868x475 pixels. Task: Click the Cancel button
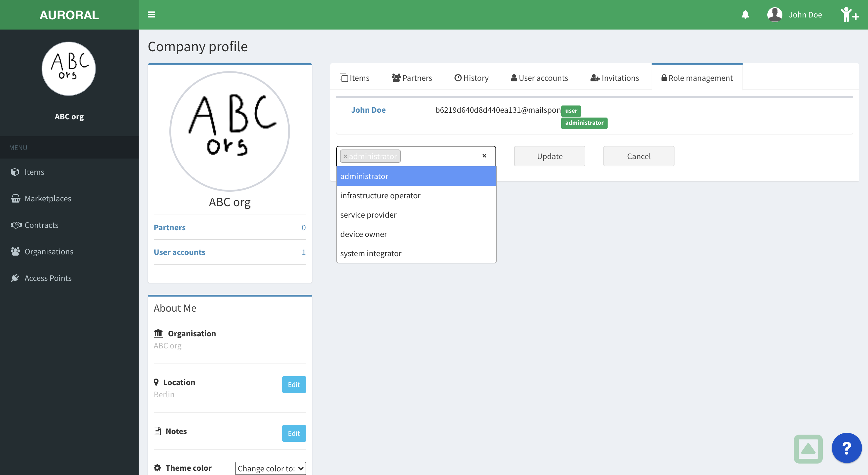click(639, 156)
